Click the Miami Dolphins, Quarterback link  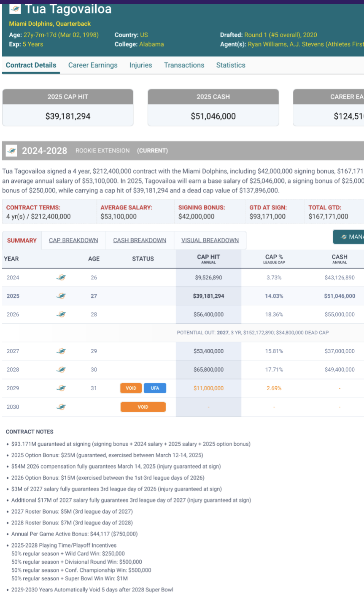[x=50, y=24]
